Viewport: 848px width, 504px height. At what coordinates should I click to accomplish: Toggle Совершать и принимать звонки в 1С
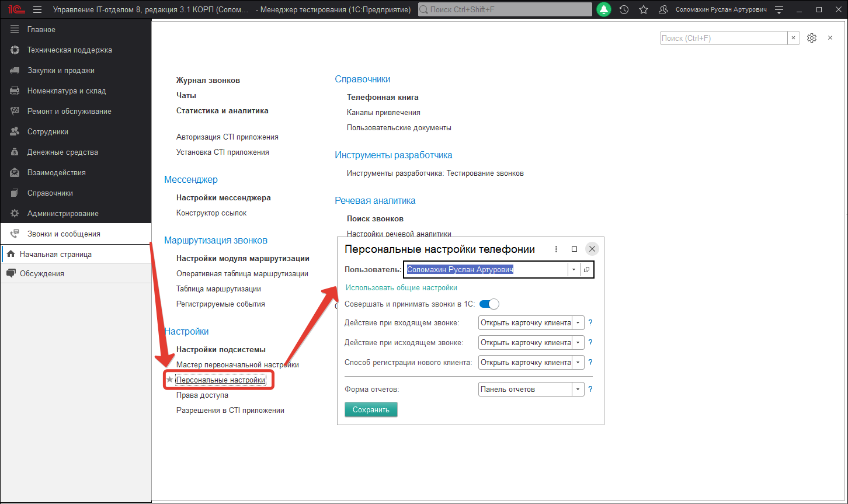pyautogui.click(x=489, y=304)
